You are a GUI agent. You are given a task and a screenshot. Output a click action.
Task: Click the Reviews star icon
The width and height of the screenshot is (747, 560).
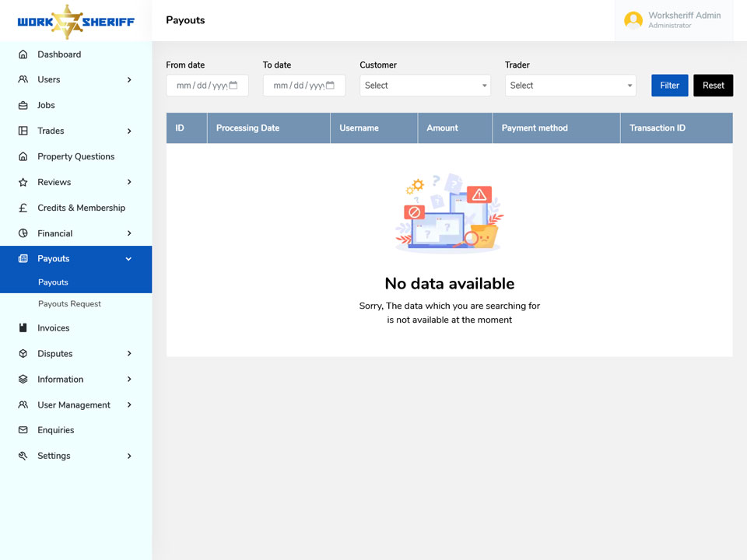(23, 182)
